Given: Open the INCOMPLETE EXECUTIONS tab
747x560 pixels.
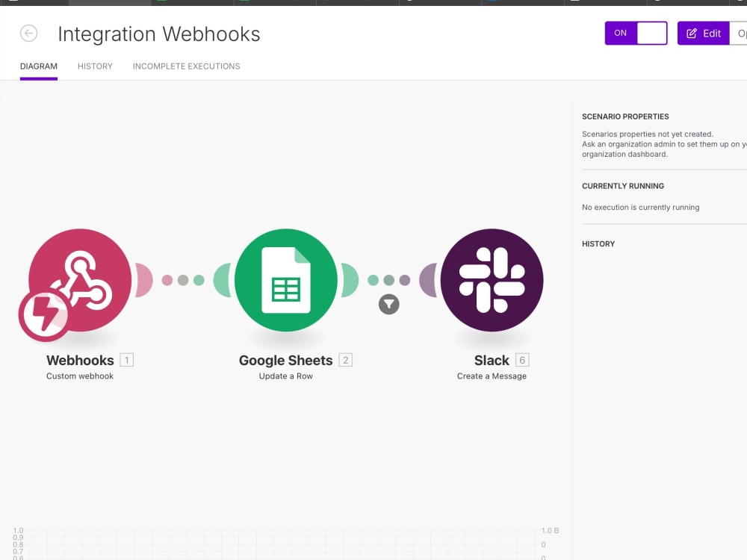Looking at the screenshot, I should coord(186,66).
